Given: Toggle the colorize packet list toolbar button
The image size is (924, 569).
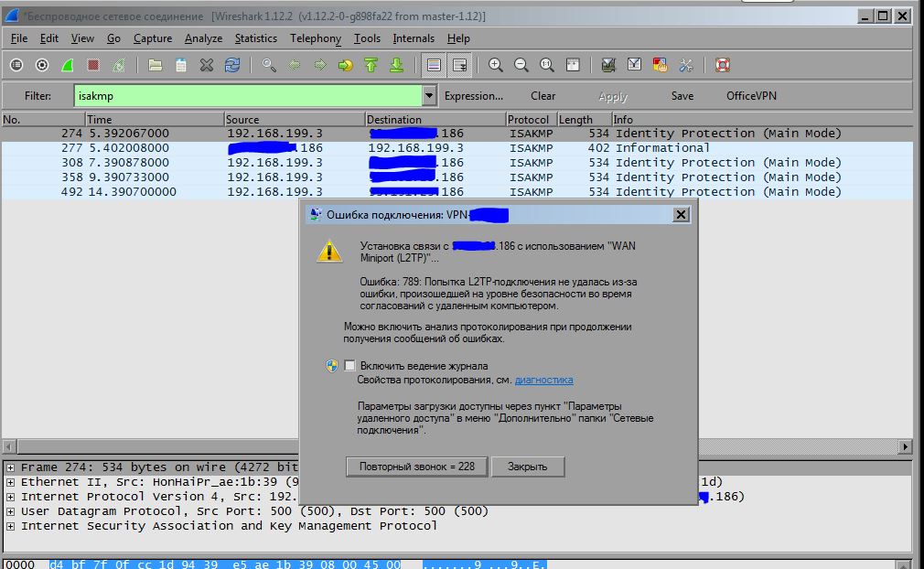Looking at the screenshot, I should 434,65.
